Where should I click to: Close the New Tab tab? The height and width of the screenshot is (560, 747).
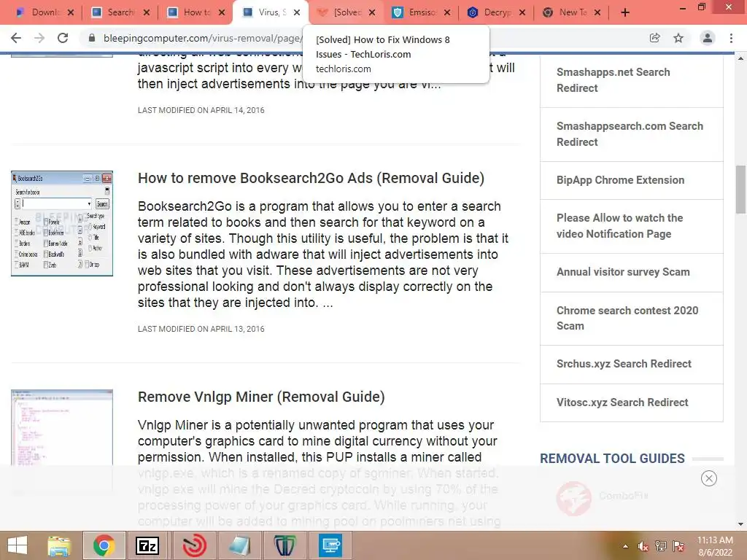pos(597,12)
